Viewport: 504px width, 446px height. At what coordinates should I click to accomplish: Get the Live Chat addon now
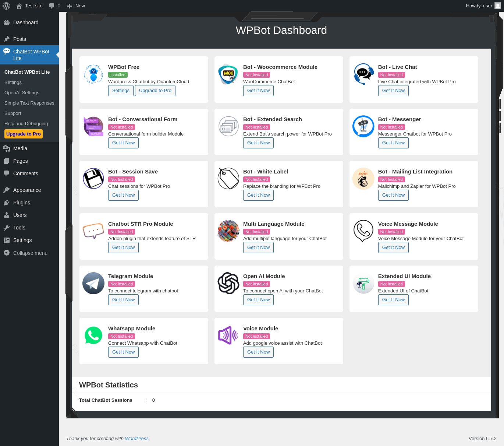coord(393,91)
